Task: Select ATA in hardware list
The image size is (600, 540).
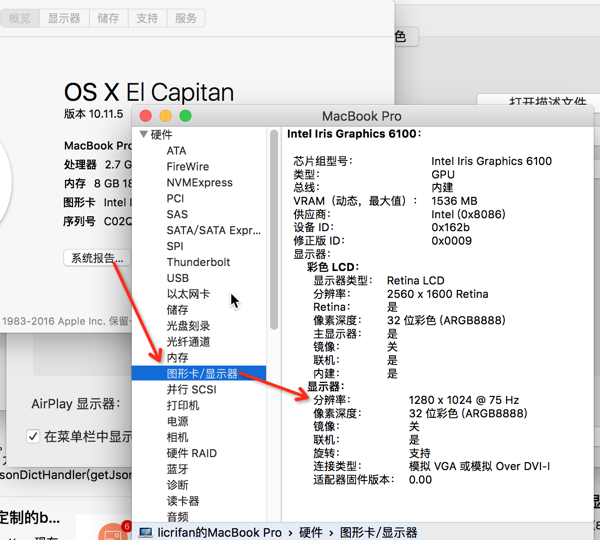Action: pyautogui.click(x=176, y=151)
